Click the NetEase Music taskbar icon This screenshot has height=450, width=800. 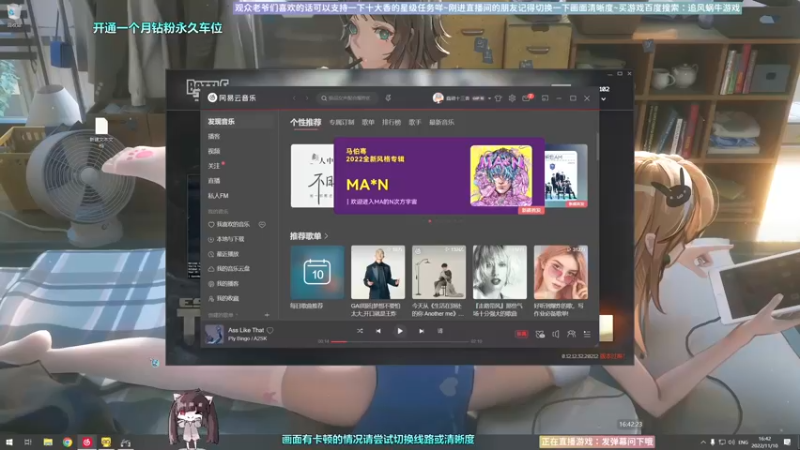pos(87,442)
